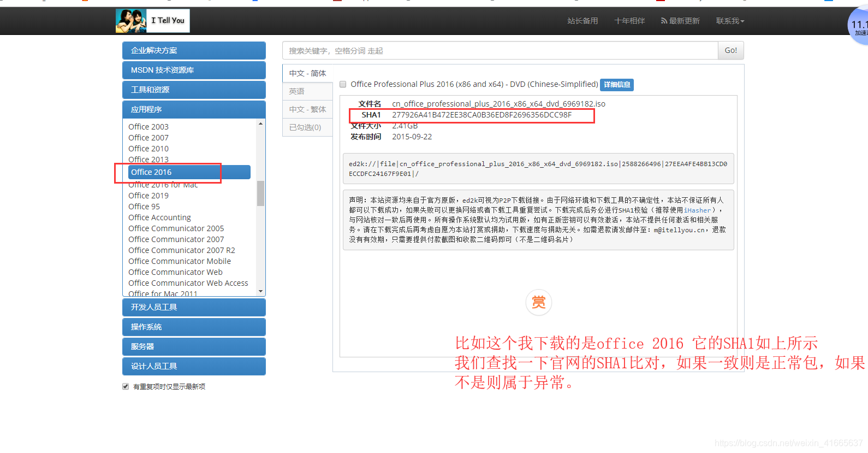
Task: Click the blue acceleration badge in corner
Action: tap(858, 26)
